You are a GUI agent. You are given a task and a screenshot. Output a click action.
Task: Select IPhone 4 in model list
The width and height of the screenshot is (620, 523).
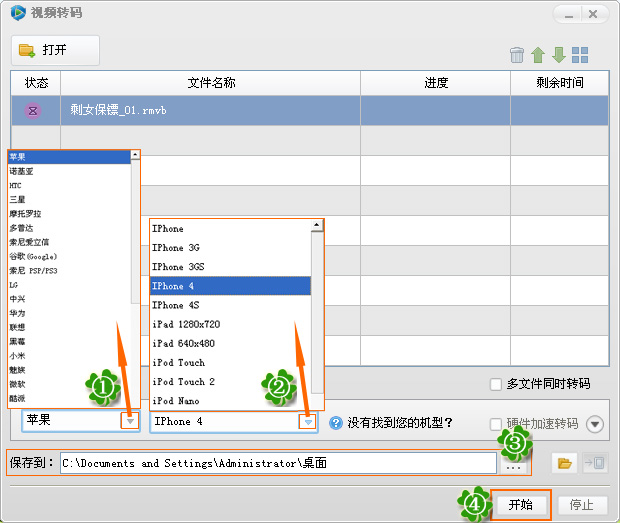(231, 286)
